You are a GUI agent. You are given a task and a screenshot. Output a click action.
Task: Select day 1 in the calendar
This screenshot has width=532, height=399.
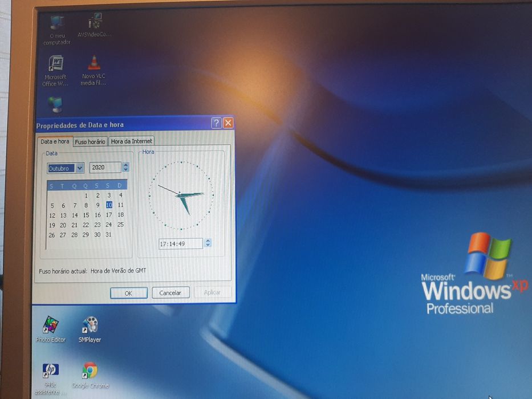[86, 196]
